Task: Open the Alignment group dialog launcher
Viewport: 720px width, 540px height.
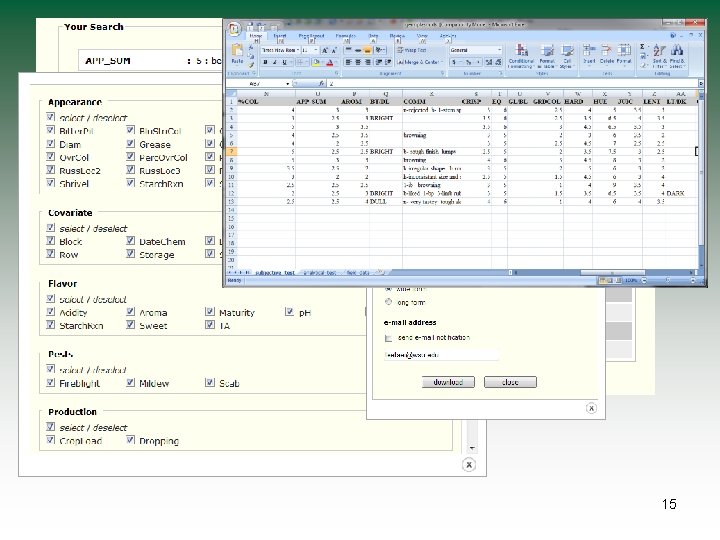Action: click(442, 73)
